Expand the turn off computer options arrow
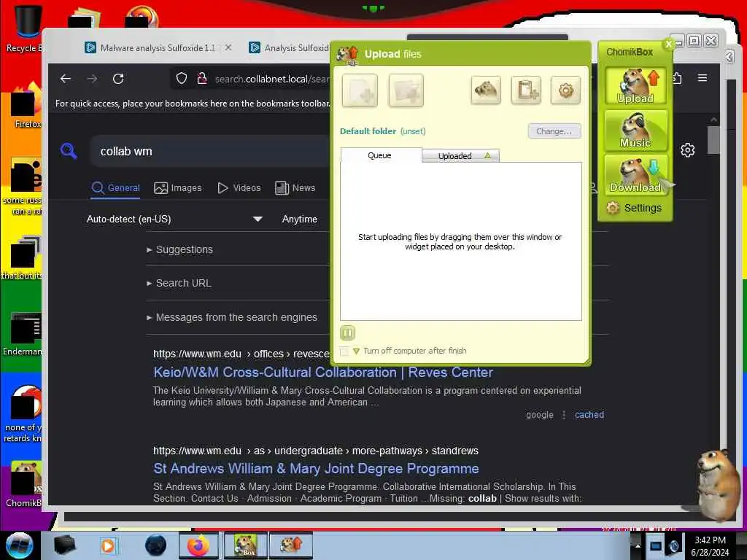Image resolution: width=747 pixels, height=560 pixels. [356, 351]
